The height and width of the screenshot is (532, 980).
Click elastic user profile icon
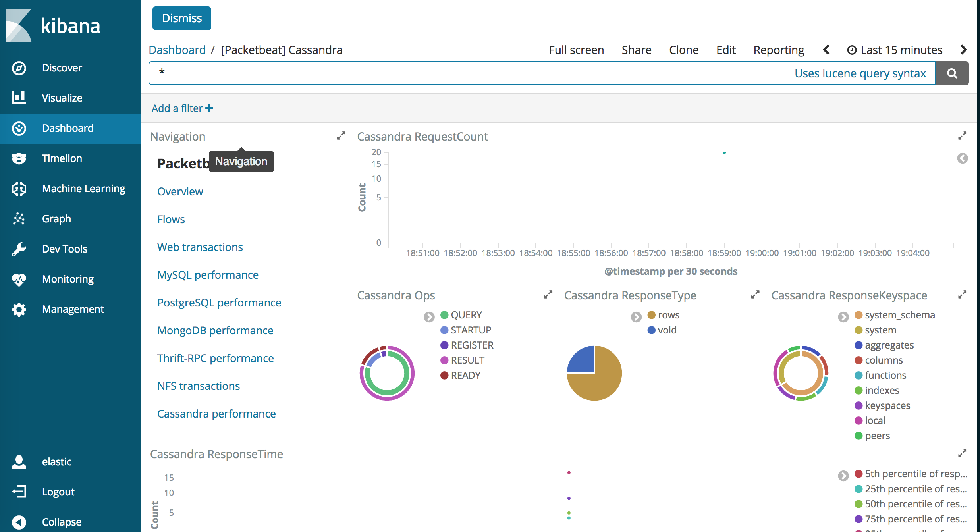pyautogui.click(x=19, y=462)
